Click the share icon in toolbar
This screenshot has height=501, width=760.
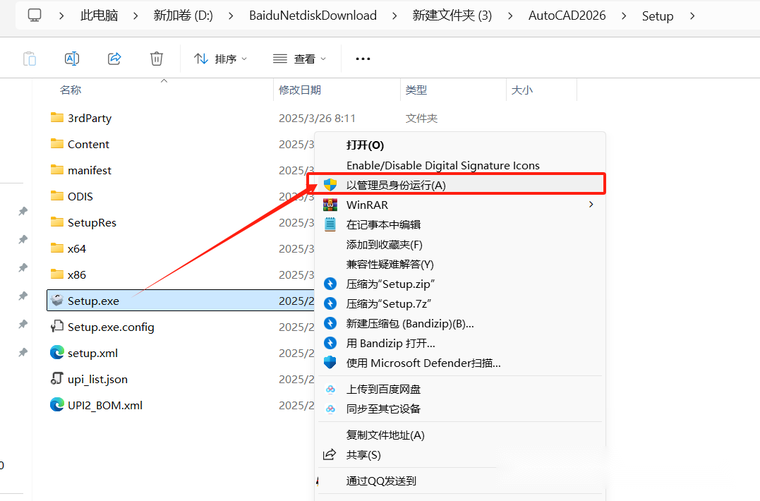114,59
